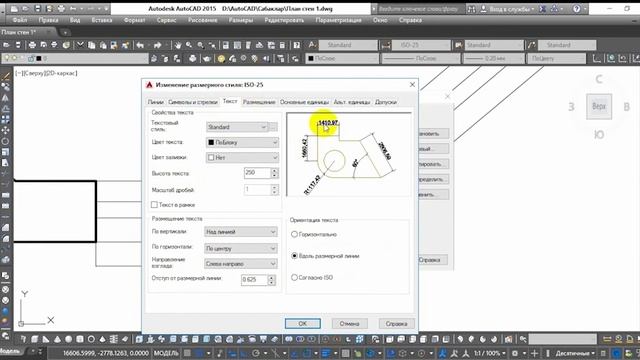Click 'Справка' button in background style manager
The width and height of the screenshot is (640, 360).
point(433,260)
